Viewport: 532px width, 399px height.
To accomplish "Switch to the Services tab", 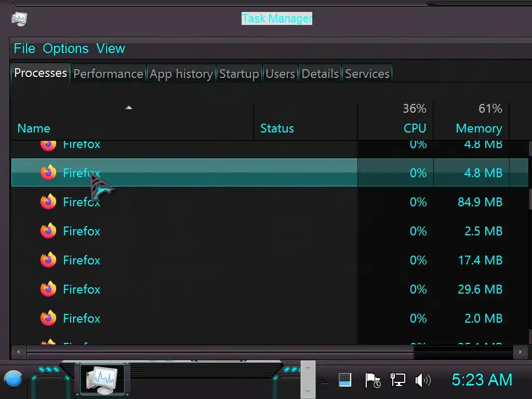I will [x=367, y=74].
